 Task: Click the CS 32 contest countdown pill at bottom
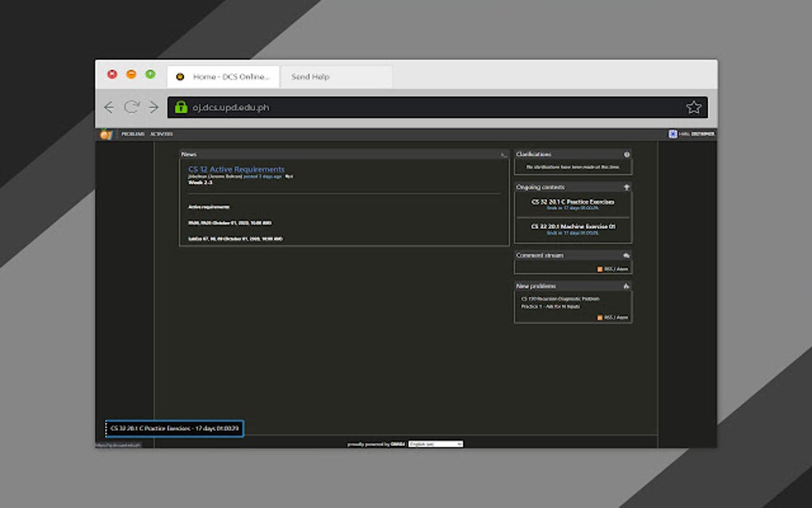tap(173, 428)
